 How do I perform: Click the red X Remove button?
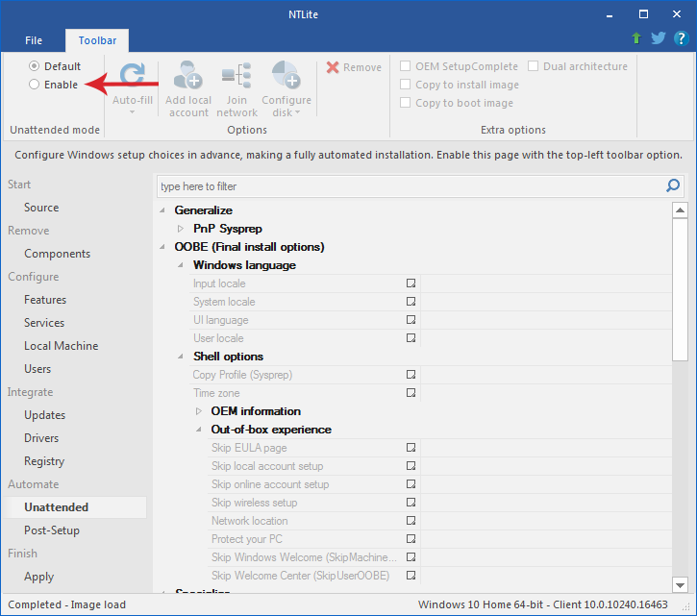pos(354,67)
